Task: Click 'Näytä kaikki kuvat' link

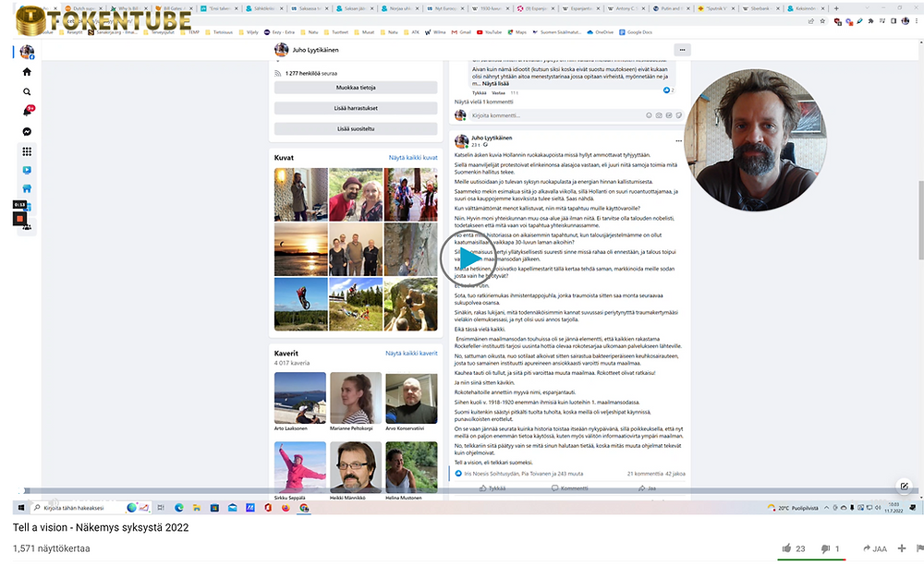Action: tap(413, 158)
